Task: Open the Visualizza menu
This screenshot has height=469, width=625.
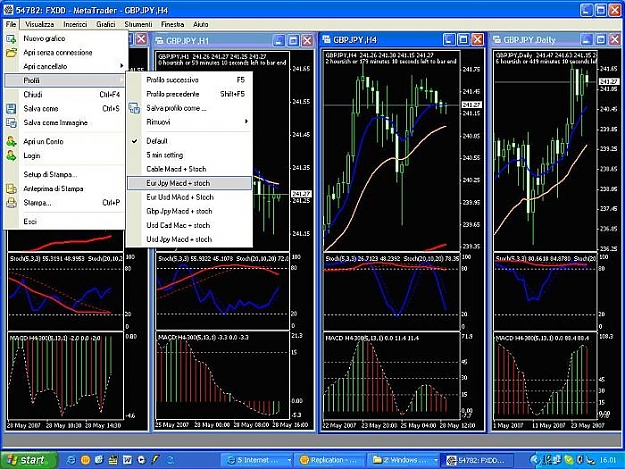Action: 39,24
